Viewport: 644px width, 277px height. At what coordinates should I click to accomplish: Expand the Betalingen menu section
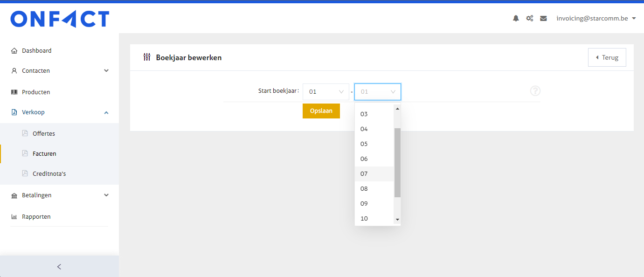point(106,195)
